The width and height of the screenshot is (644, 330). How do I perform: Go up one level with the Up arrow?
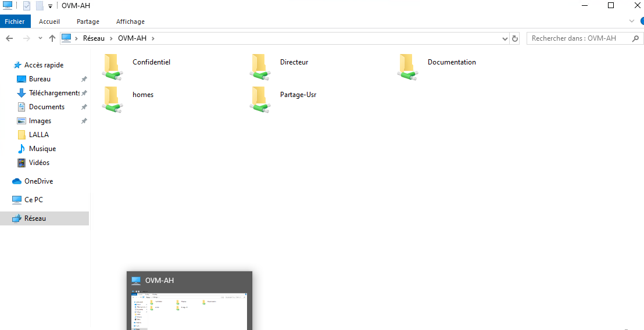(x=52, y=38)
